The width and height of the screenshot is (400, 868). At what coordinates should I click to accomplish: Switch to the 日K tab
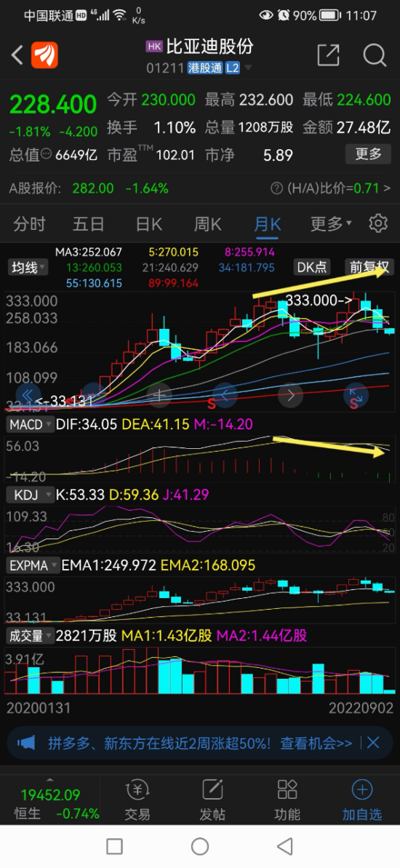pyautogui.click(x=149, y=223)
